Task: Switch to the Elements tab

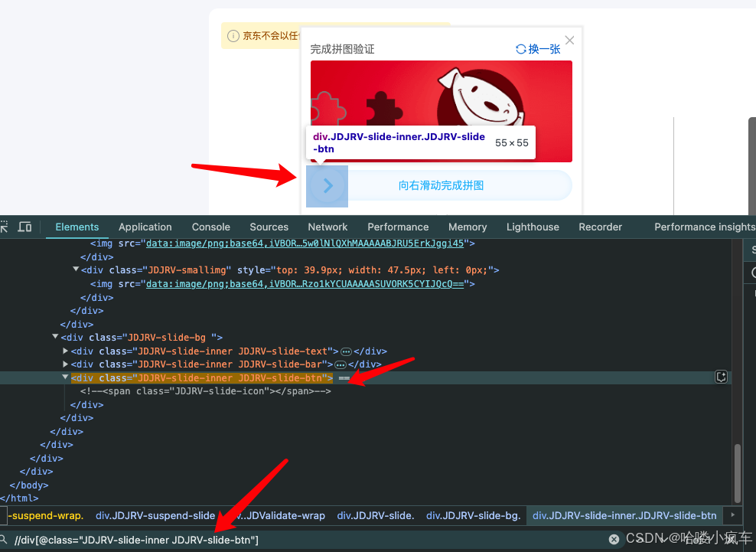Action: coord(77,227)
